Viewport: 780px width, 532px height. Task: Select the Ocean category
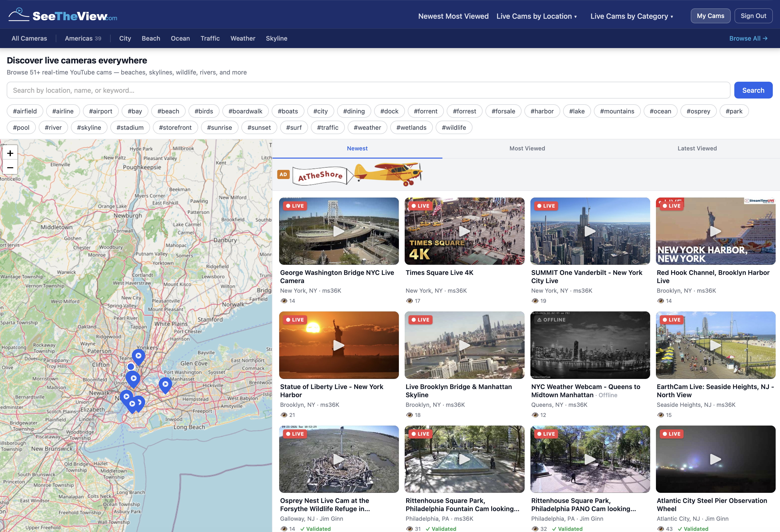pos(180,38)
